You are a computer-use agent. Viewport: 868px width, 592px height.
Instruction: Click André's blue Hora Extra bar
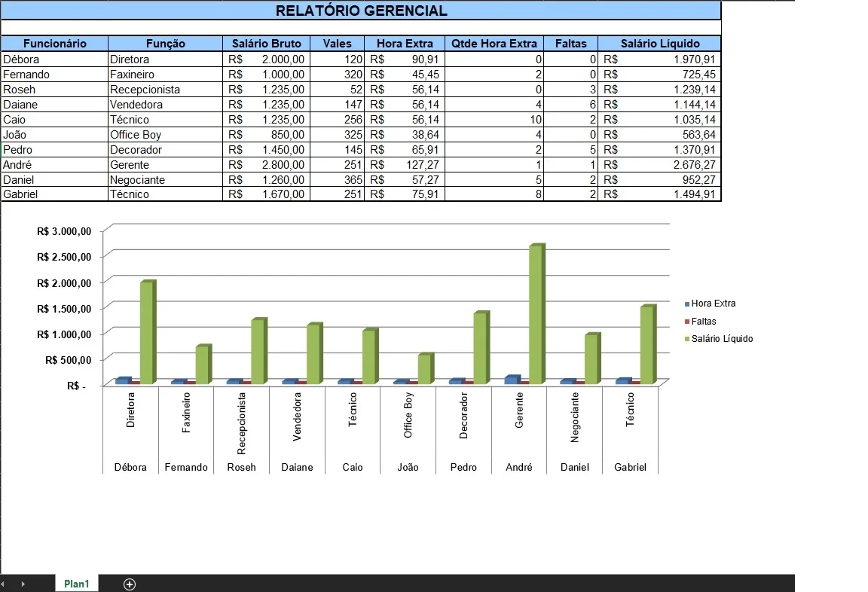(512, 380)
